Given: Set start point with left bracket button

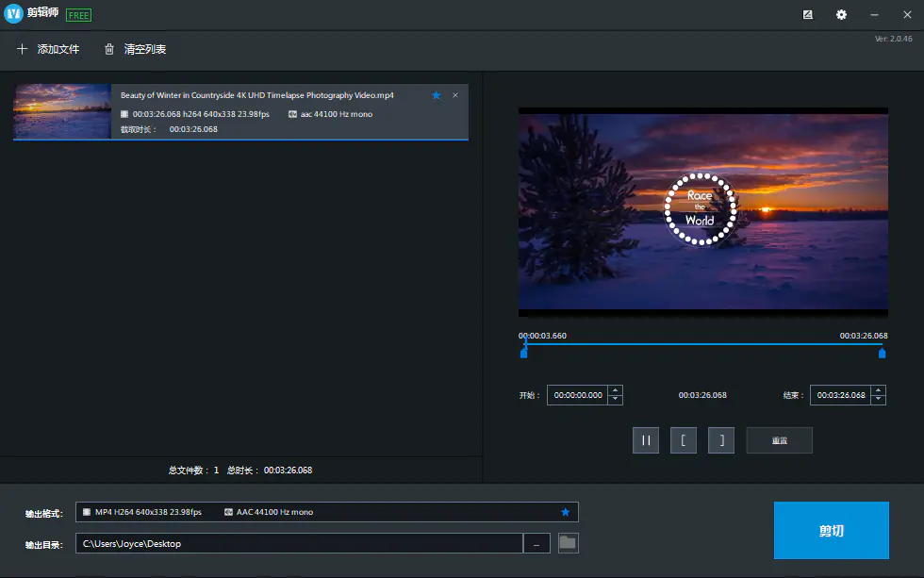Looking at the screenshot, I should pos(684,440).
